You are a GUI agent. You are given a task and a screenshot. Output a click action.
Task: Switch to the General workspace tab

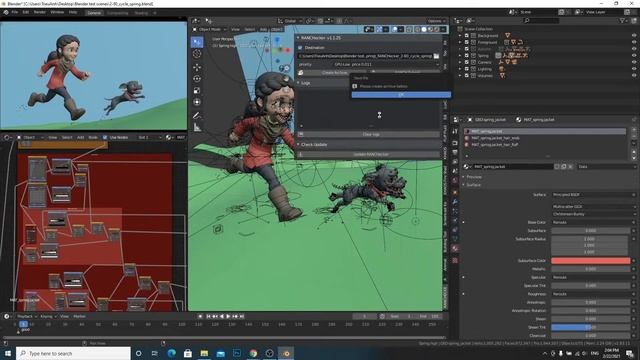[x=94, y=13]
